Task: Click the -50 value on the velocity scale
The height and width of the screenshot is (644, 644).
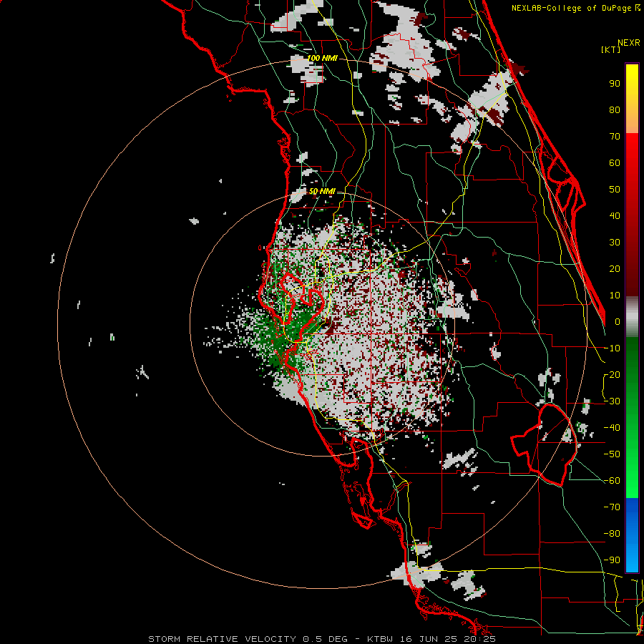Action: pyautogui.click(x=612, y=454)
